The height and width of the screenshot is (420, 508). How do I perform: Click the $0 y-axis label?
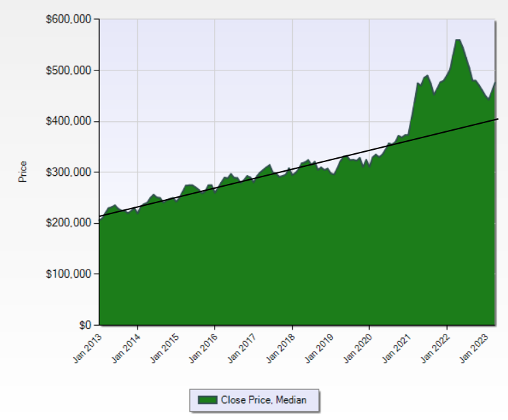point(85,324)
